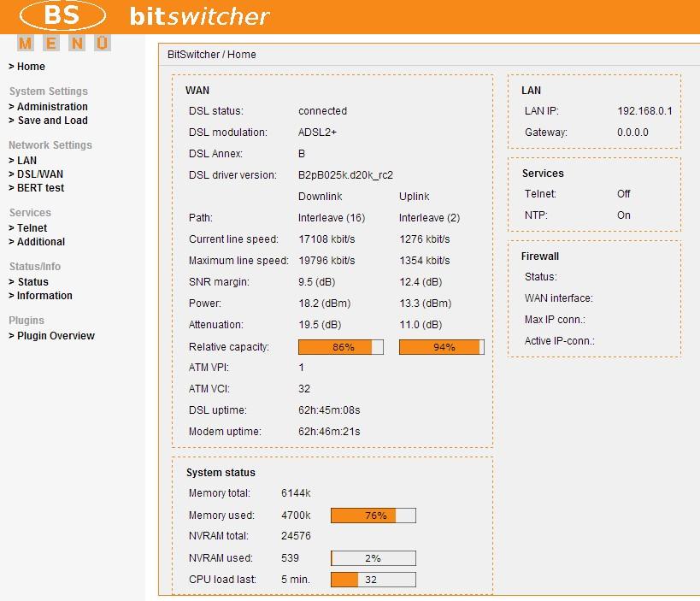Viewport: 700px width, 601px height.
Task: Select driver version B2pB025k.d20k_rc2
Action: pos(345,175)
